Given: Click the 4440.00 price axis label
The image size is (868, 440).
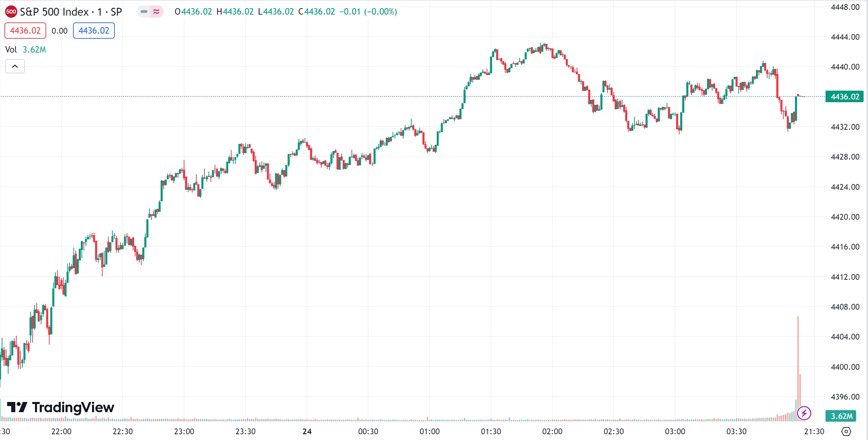Looking at the screenshot, I should [845, 67].
